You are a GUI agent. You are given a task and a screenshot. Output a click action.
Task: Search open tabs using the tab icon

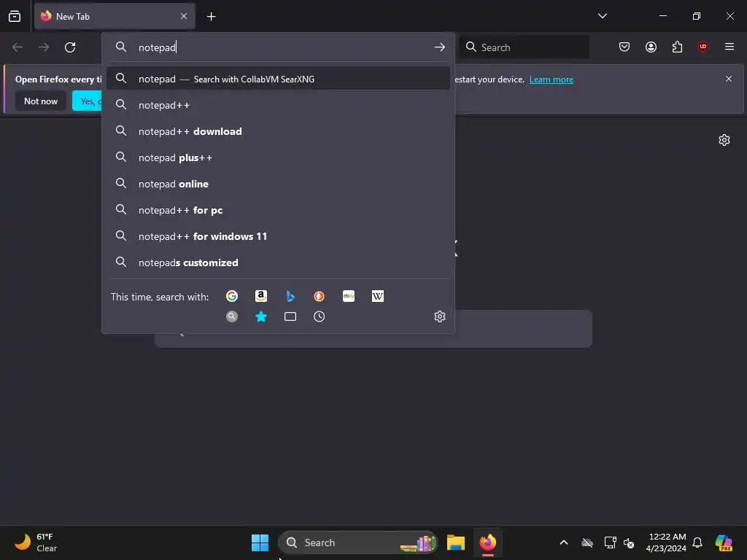[290, 316]
